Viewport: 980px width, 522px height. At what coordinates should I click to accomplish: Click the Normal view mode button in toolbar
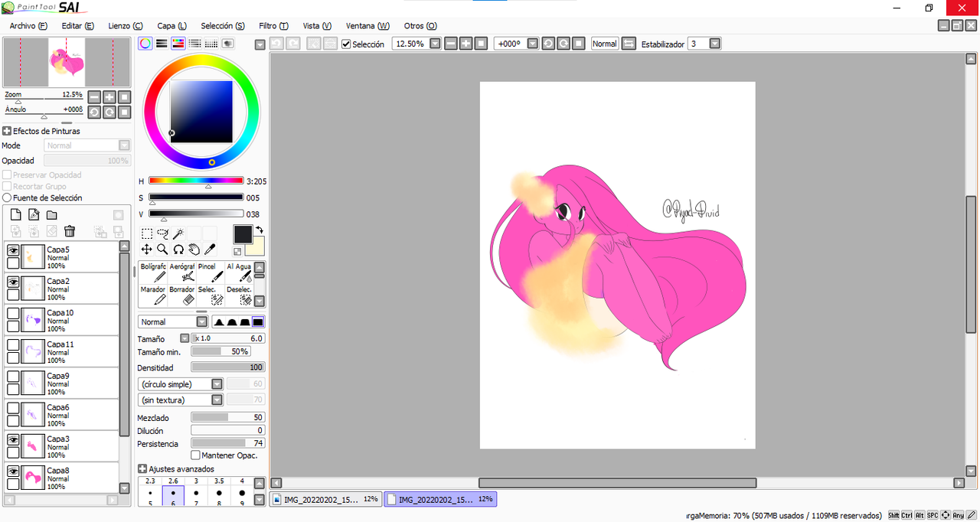pyautogui.click(x=604, y=44)
